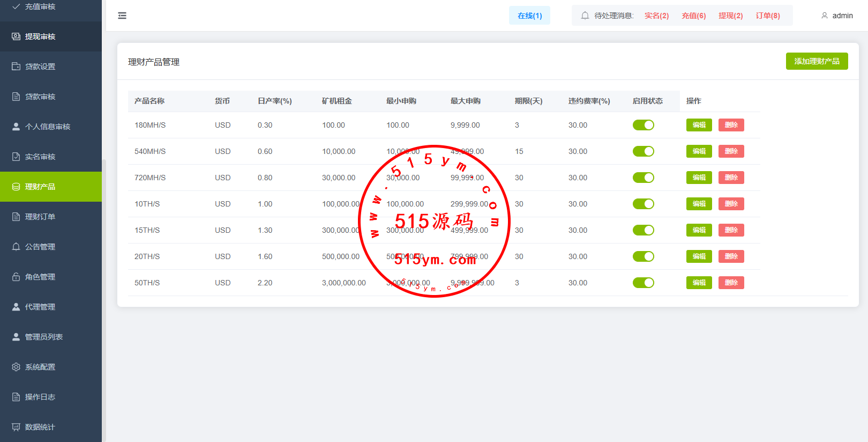Toggle the 15TH/S enabled switch
The image size is (868, 442).
[643, 230]
